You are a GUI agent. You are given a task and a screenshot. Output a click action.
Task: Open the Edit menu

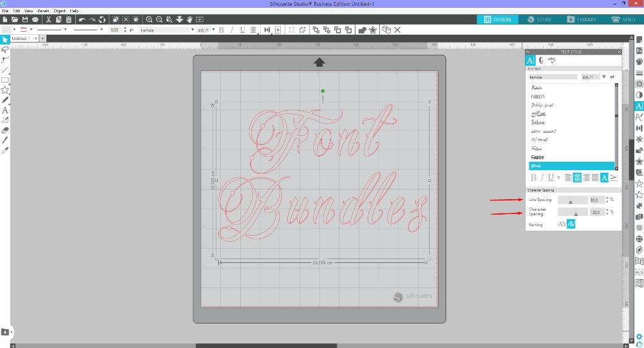point(17,11)
